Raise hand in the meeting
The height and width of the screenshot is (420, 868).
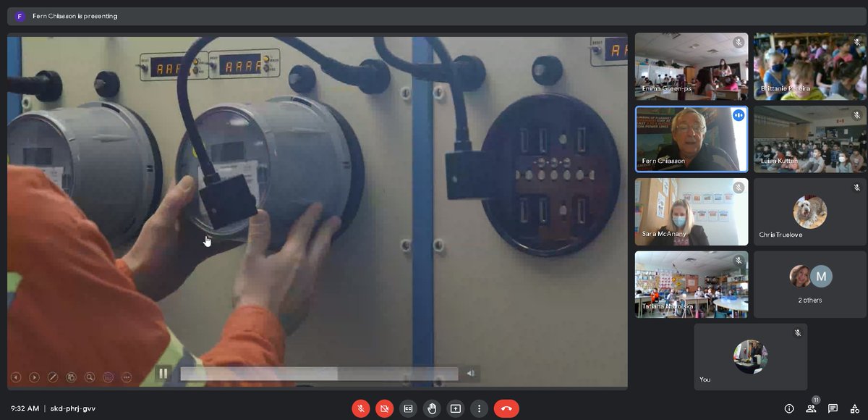pos(432,408)
